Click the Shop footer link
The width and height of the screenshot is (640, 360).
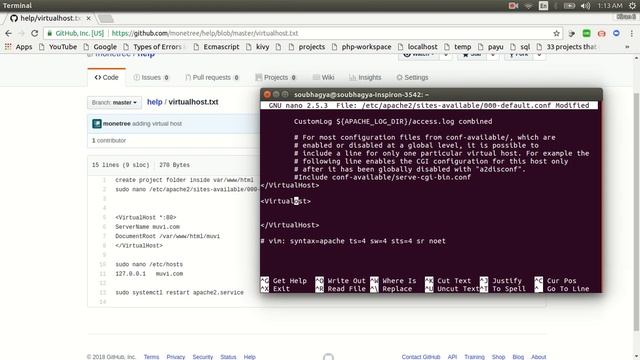[x=498, y=357]
